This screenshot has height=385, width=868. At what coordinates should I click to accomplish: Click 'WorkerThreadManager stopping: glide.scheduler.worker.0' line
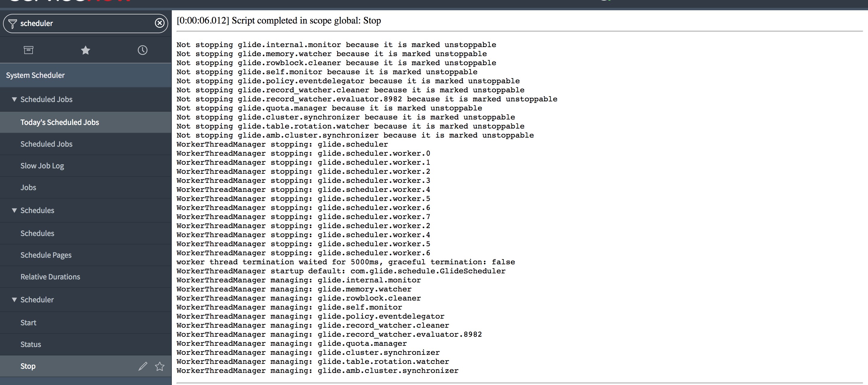(x=303, y=153)
